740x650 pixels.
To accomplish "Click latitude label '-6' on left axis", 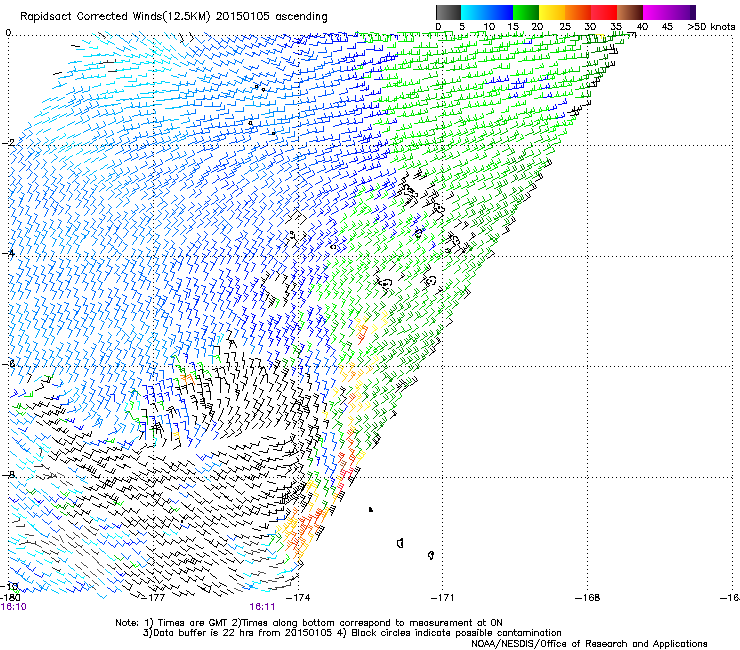I will tap(8, 364).
